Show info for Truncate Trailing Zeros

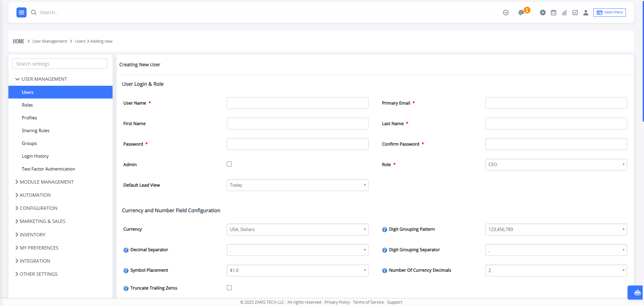(126, 289)
